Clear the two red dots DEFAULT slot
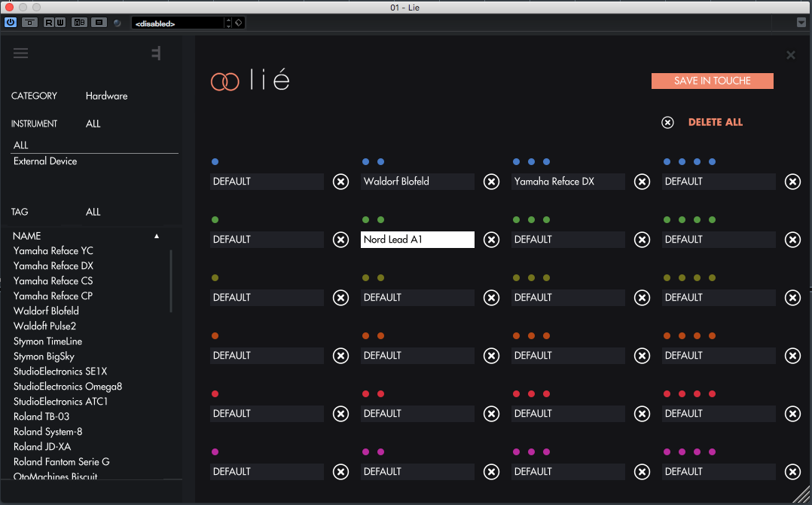This screenshot has height=505, width=812. tap(491, 414)
